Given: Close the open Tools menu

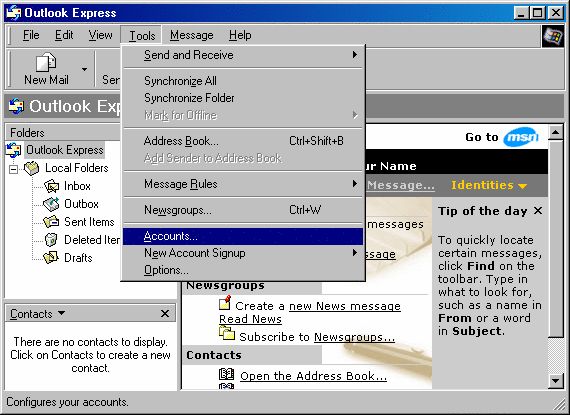Looking at the screenshot, I should pyautogui.click(x=142, y=36).
